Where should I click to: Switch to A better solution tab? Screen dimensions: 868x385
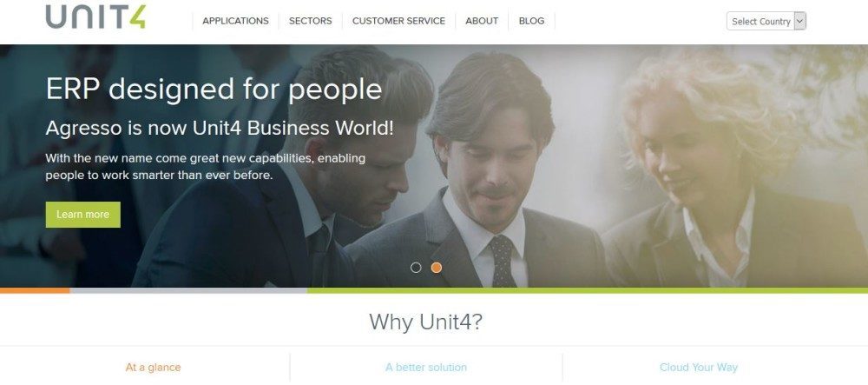(426, 368)
